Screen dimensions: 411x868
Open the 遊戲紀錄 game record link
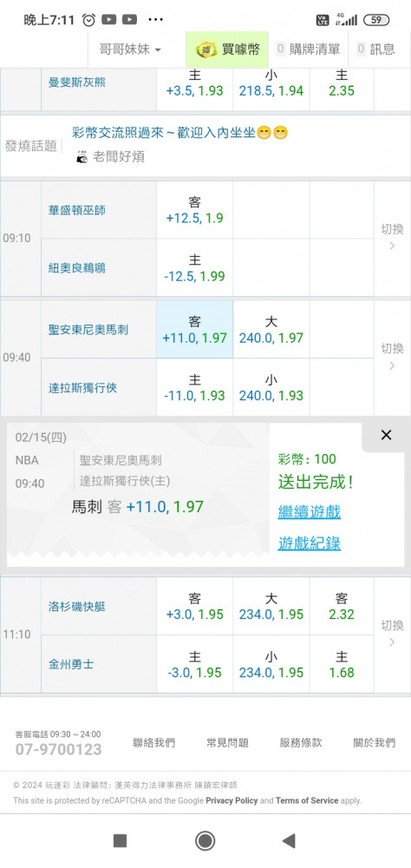310,543
